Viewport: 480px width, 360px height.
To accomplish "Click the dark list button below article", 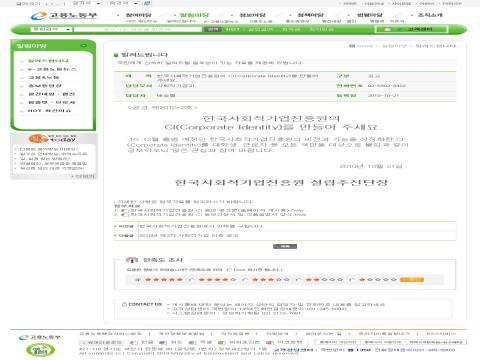I will (285, 247).
